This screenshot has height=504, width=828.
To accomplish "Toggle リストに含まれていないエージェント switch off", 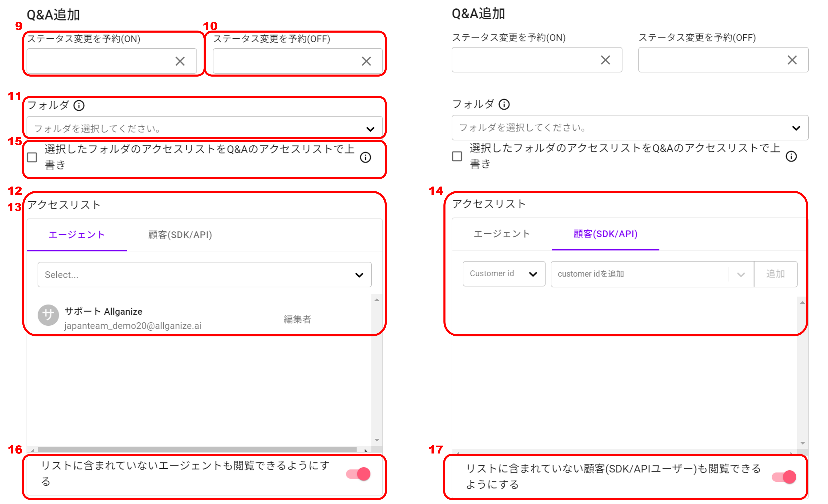I will pos(358,474).
